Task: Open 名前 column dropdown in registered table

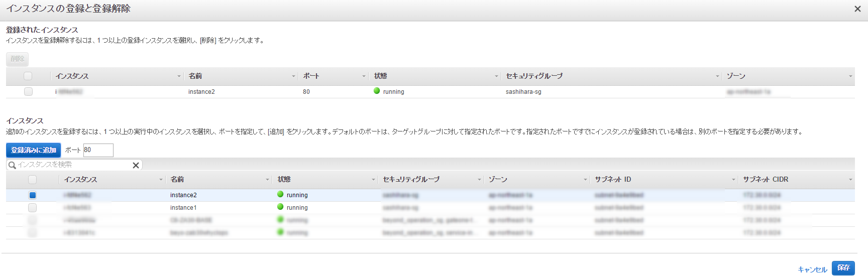Action: tap(294, 76)
